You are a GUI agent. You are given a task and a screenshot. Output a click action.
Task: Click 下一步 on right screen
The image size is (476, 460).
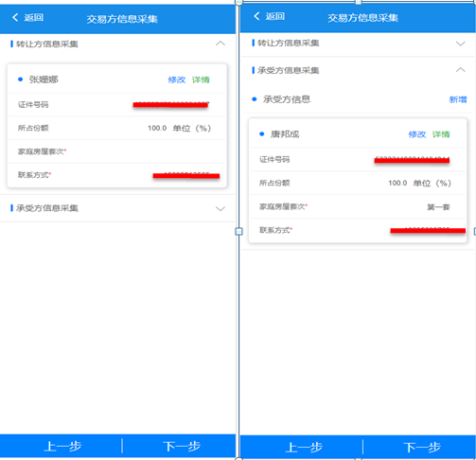click(x=422, y=448)
